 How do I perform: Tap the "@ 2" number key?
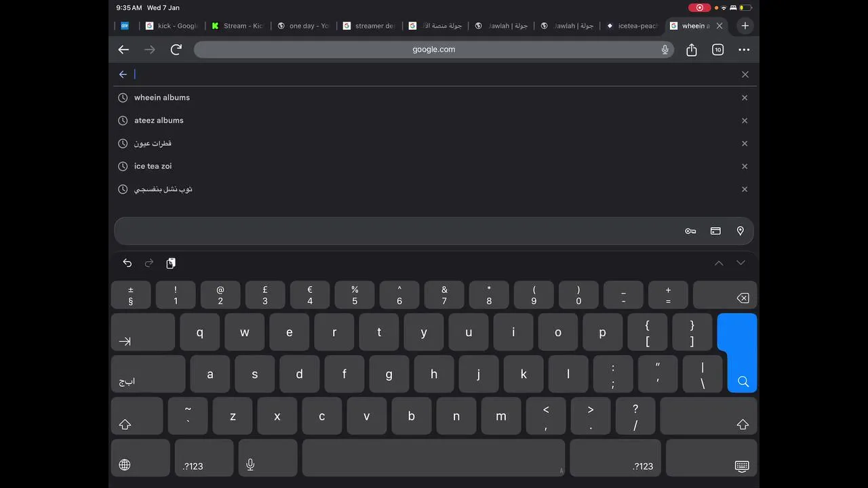(x=220, y=296)
